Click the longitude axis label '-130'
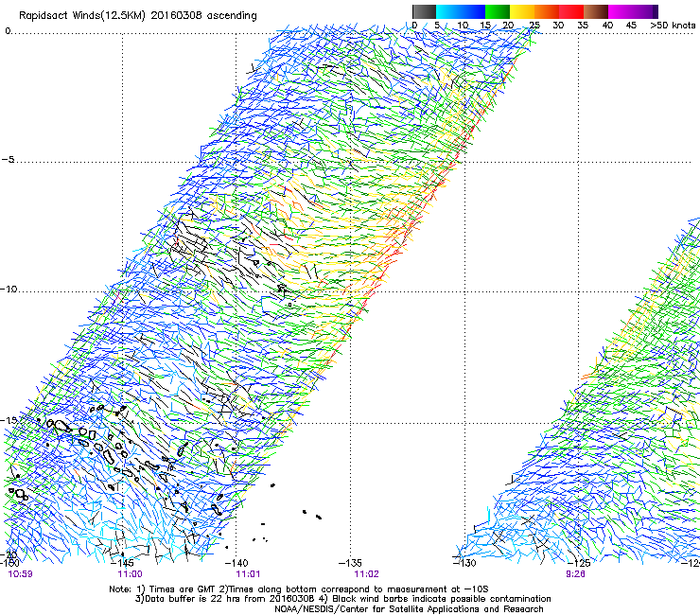Screen dimensions: 700x615 [x=464, y=563]
